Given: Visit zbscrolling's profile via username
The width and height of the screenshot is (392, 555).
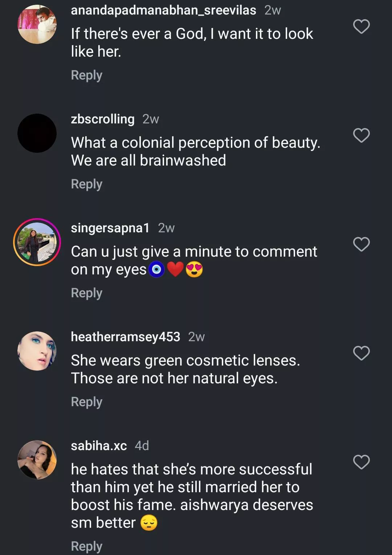Looking at the screenshot, I should (103, 119).
